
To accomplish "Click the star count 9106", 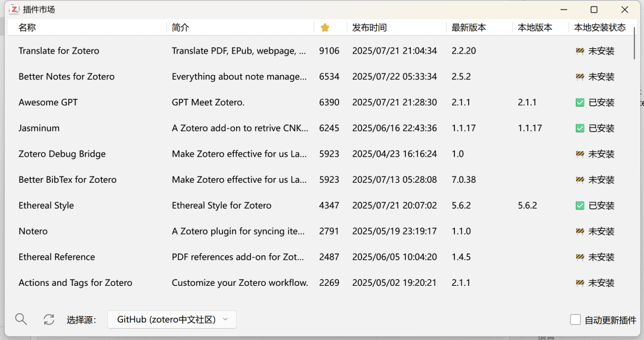I will 329,51.
